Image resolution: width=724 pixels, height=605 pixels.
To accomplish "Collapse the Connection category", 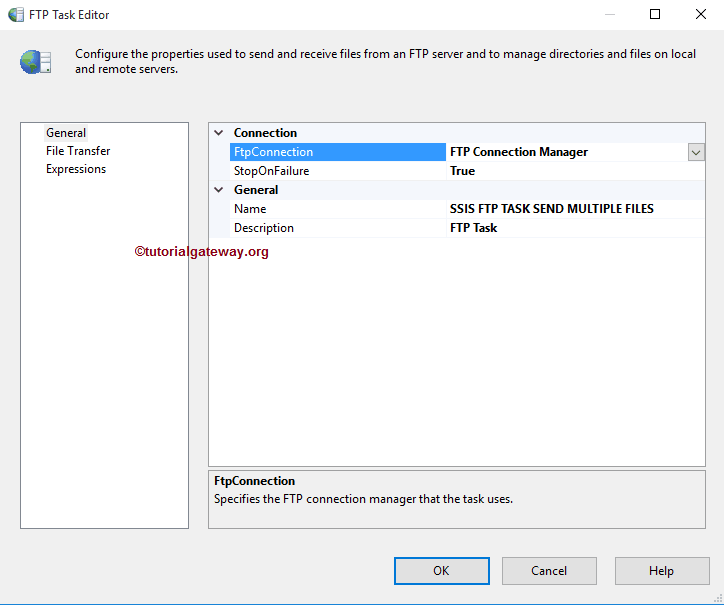I will click(219, 133).
